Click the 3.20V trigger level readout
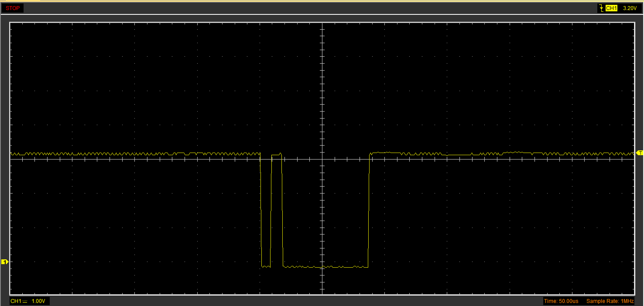 629,8
